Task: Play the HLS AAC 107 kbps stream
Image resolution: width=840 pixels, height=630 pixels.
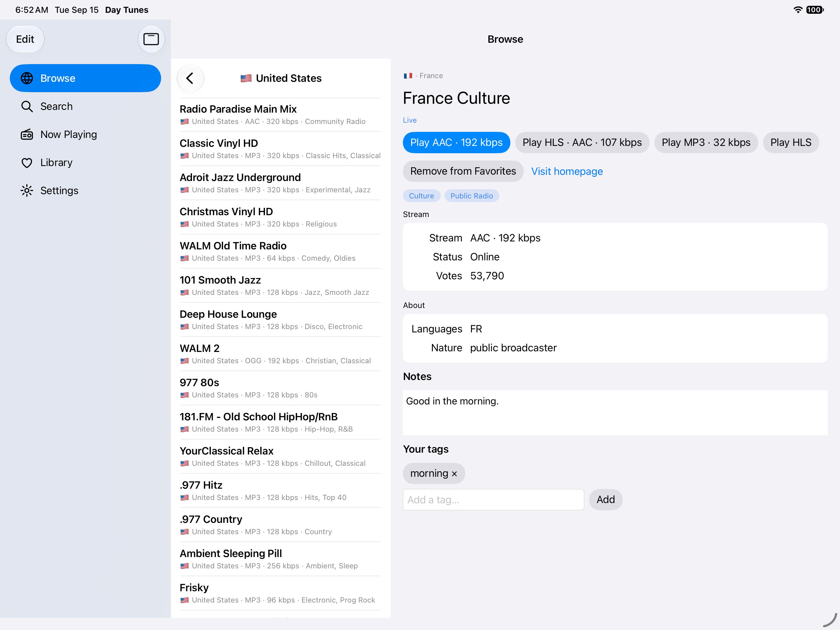Action: (582, 143)
